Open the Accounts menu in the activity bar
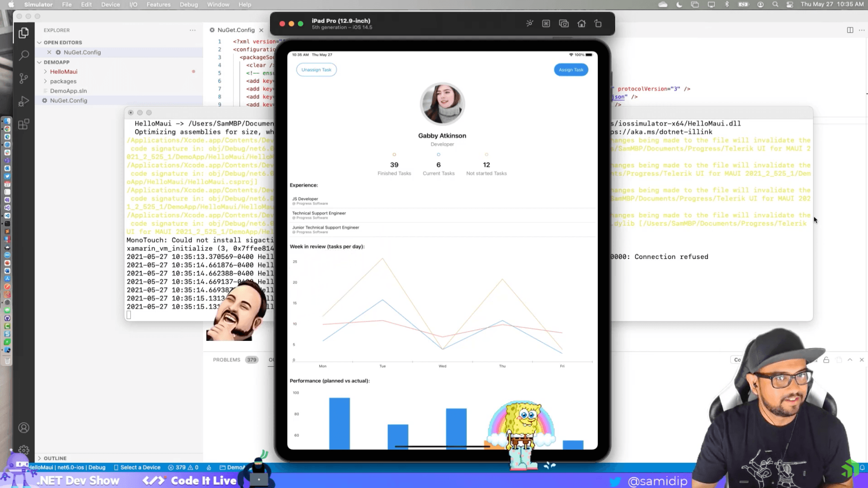The width and height of the screenshot is (868, 488). [x=24, y=427]
